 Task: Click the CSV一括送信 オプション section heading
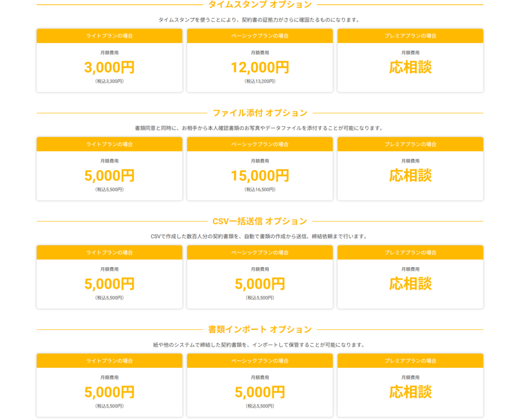point(260,221)
